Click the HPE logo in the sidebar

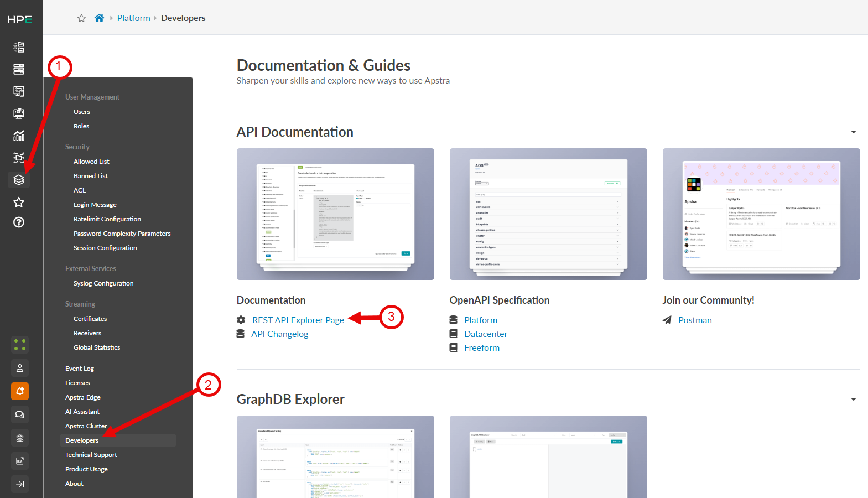click(20, 19)
